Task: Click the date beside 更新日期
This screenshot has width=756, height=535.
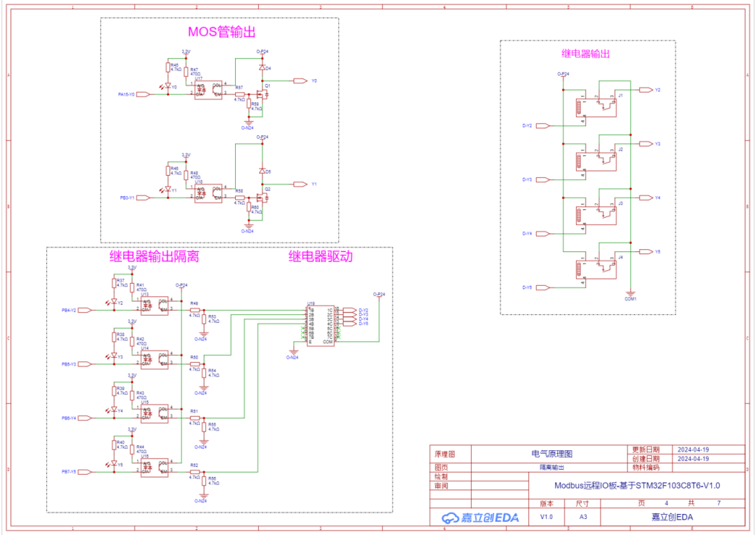Action: 693,450
